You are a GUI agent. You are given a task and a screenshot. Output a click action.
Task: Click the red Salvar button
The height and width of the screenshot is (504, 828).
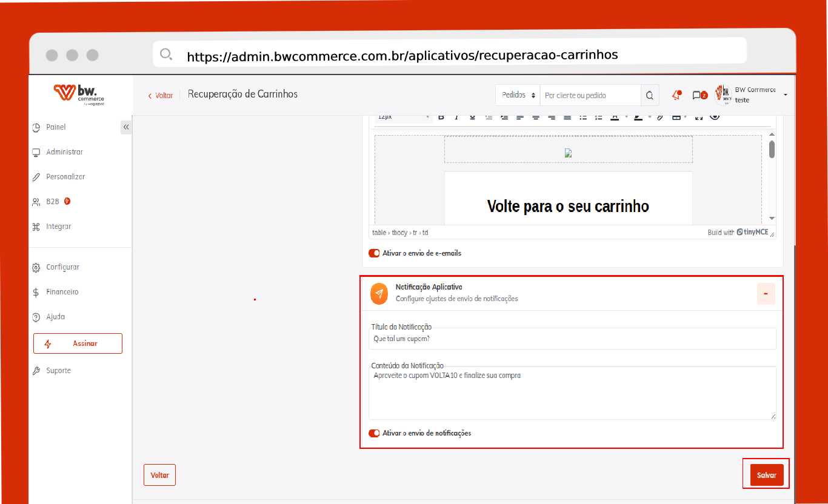pos(767,475)
